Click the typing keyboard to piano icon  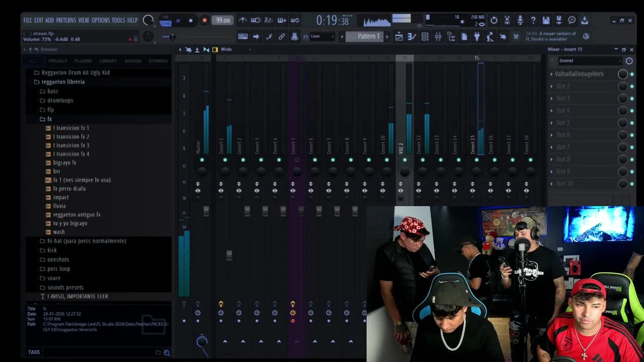tap(243, 36)
